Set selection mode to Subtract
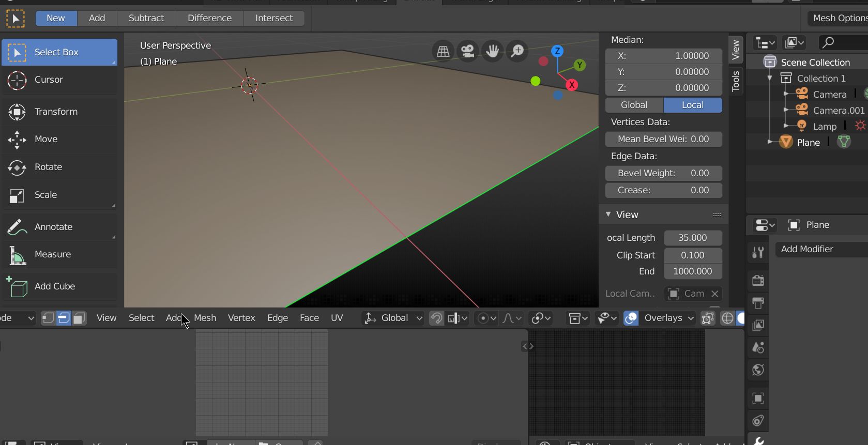Image resolution: width=868 pixels, height=445 pixels. coord(146,18)
